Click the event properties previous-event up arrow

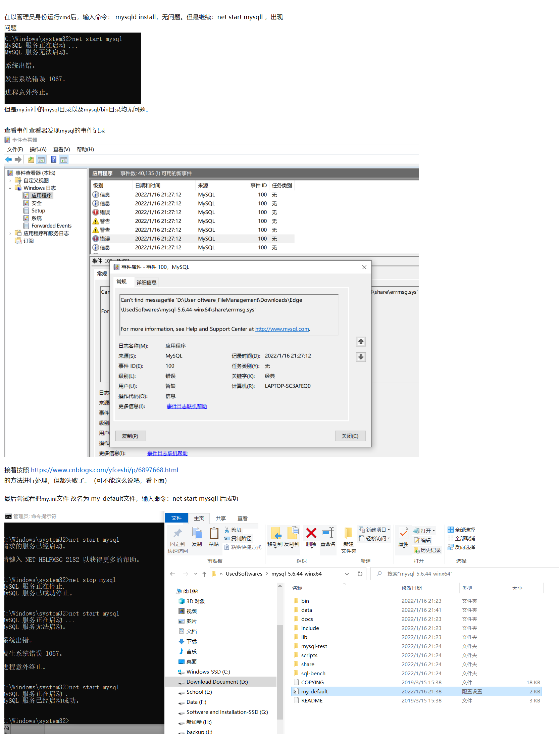click(361, 342)
